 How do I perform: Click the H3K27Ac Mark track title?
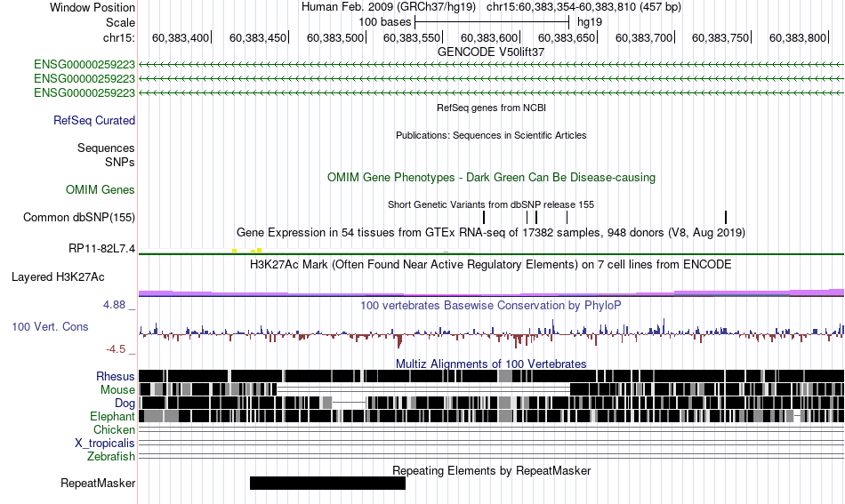491,264
